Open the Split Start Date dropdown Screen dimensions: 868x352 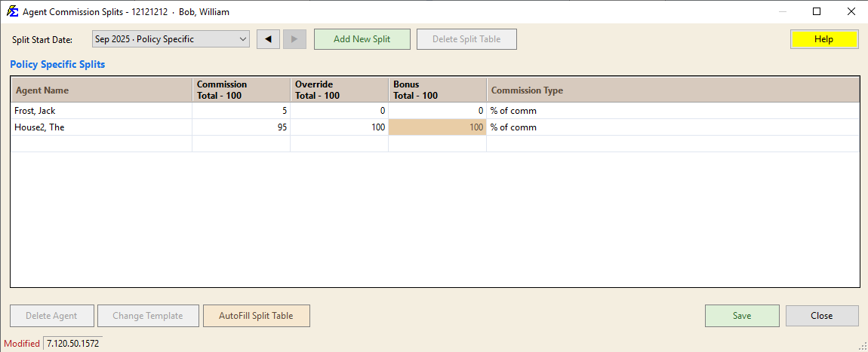[171, 39]
